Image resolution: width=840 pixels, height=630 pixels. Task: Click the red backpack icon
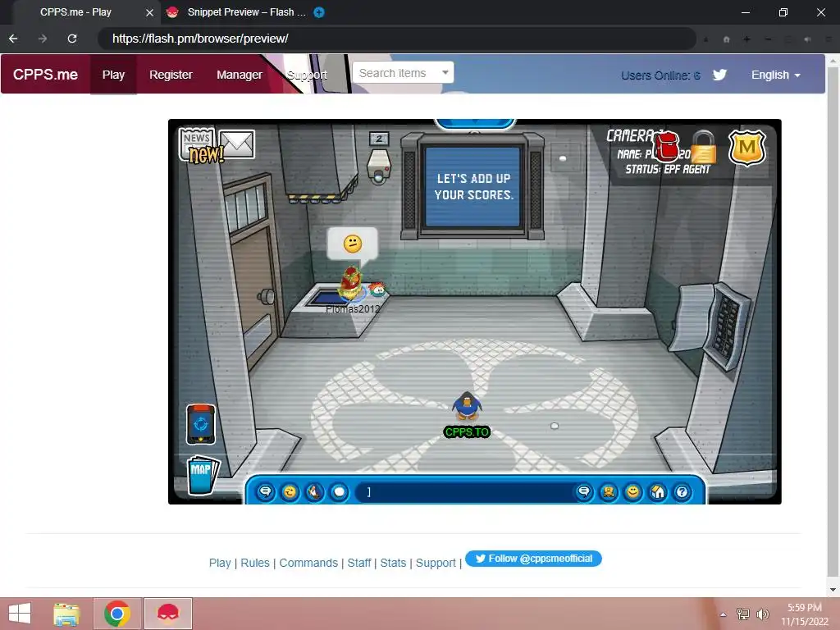666,146
